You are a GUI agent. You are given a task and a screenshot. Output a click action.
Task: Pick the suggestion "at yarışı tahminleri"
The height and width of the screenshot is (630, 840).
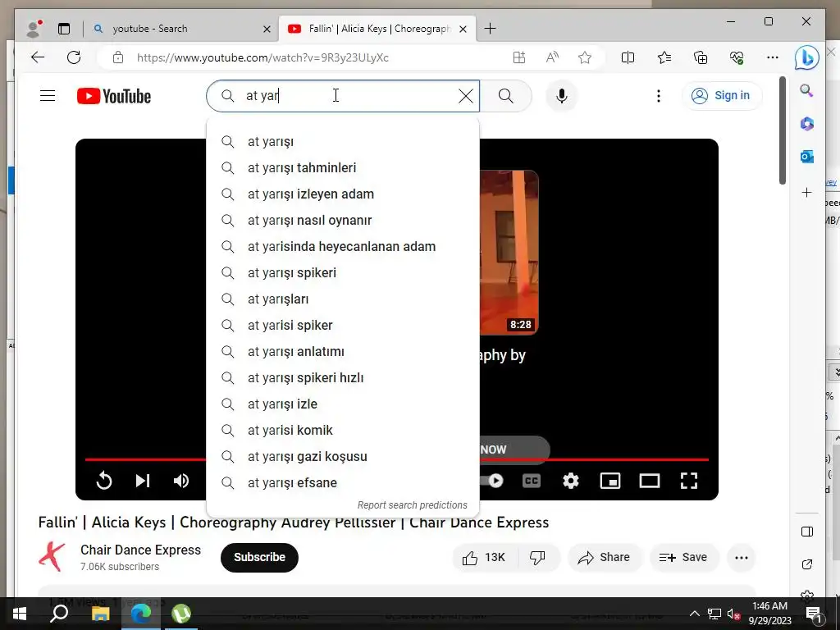coord(343,167)
